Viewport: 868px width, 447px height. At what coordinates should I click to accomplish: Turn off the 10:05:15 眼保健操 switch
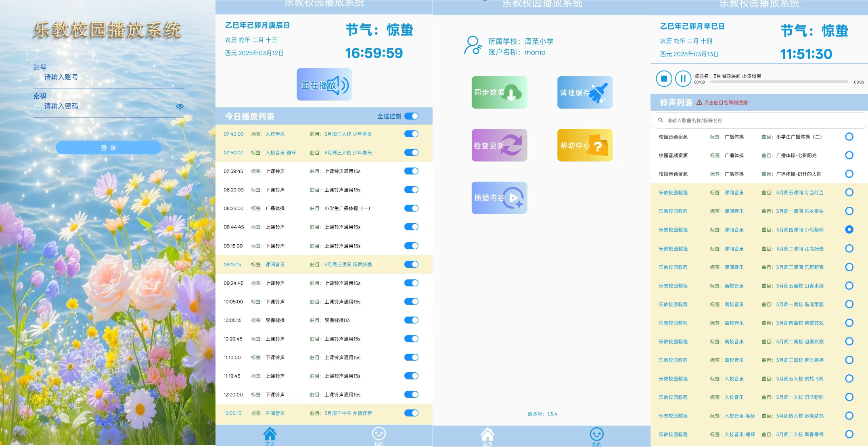pos(411,320)
